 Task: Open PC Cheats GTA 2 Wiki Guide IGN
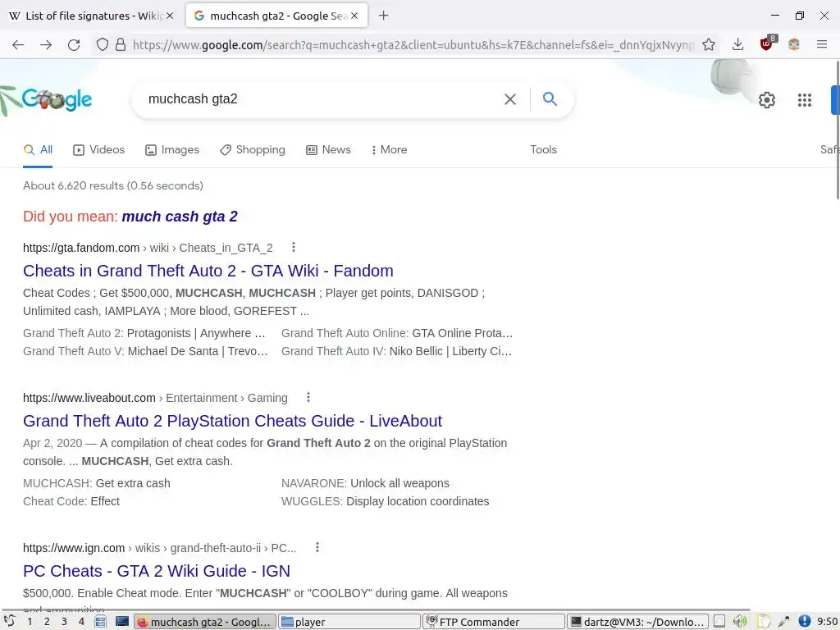click(x=157, y=571)
